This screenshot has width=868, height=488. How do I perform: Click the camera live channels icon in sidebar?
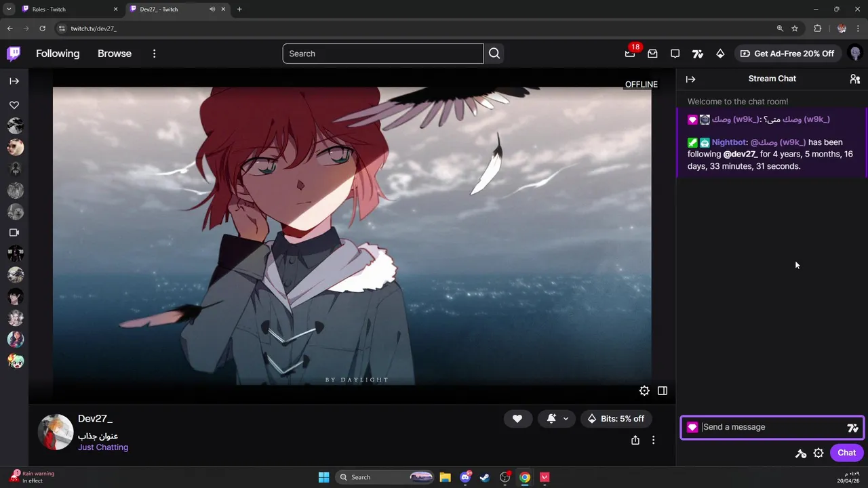coord(14,232)
